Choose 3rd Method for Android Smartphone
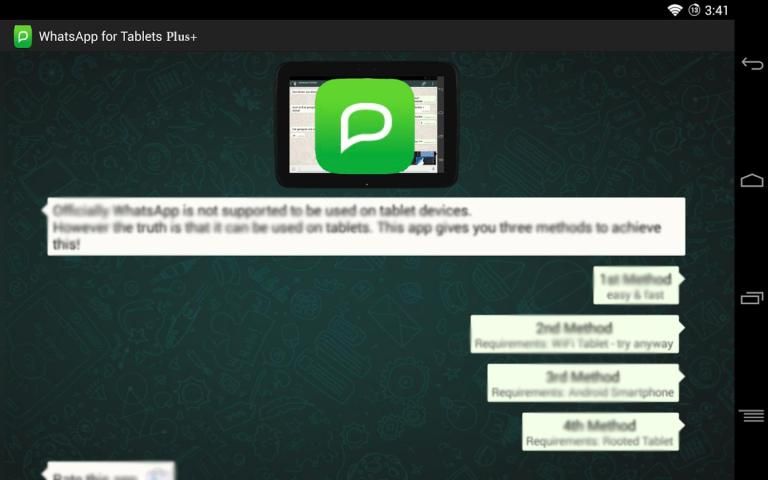 tap(583, 383)
